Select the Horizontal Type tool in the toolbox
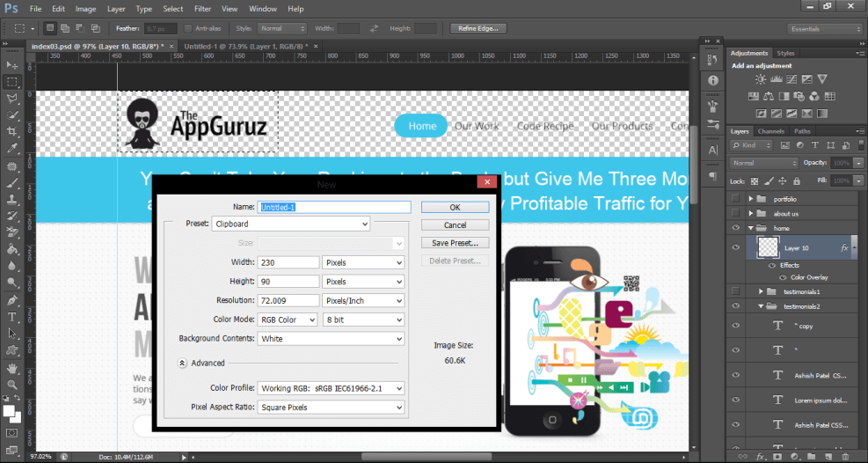Screen dimensions: 868x463 [11, 318]
